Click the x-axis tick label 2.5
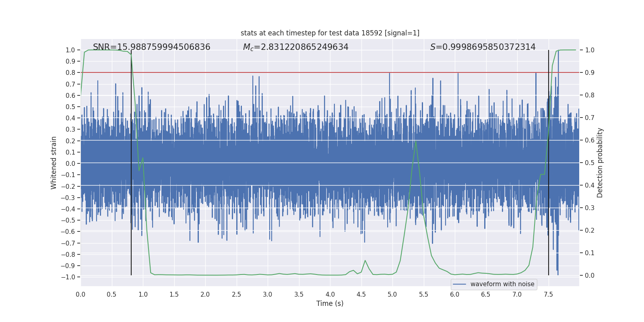 pyautogui.click(x=236, y=295)
